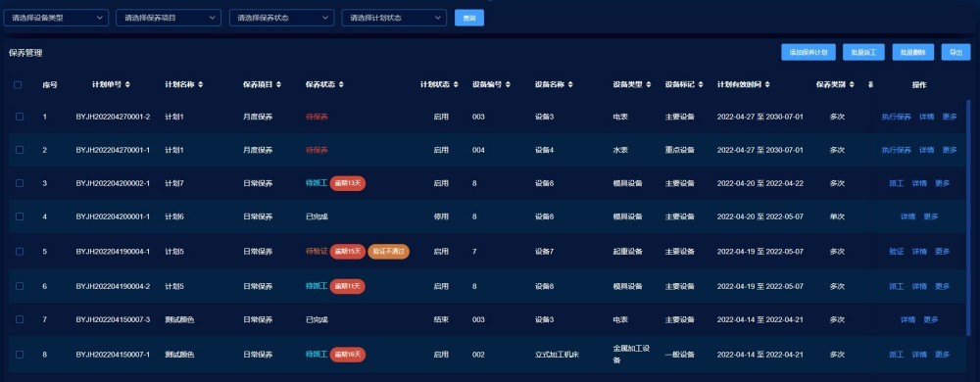Open 详情 for row BYJH202204190004-2
Viewport: 980px width, 382px height.
pyautogui.click(x=919, y=286)
